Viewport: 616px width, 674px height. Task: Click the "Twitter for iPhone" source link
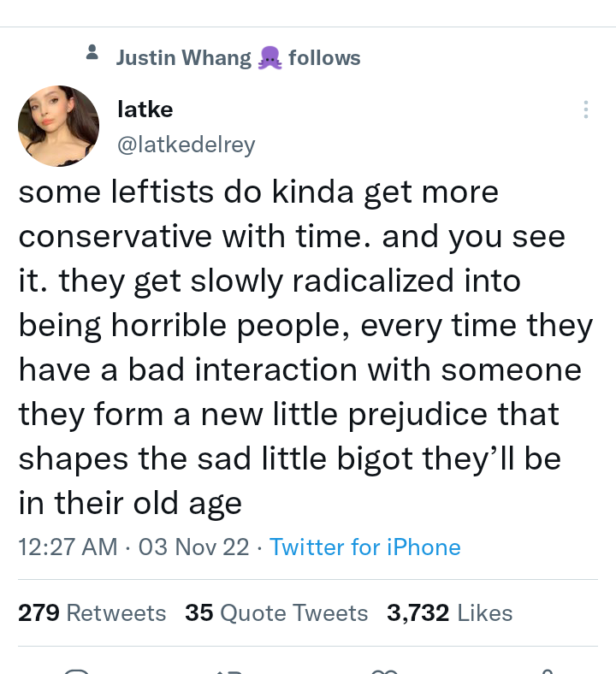coord(364,547)
